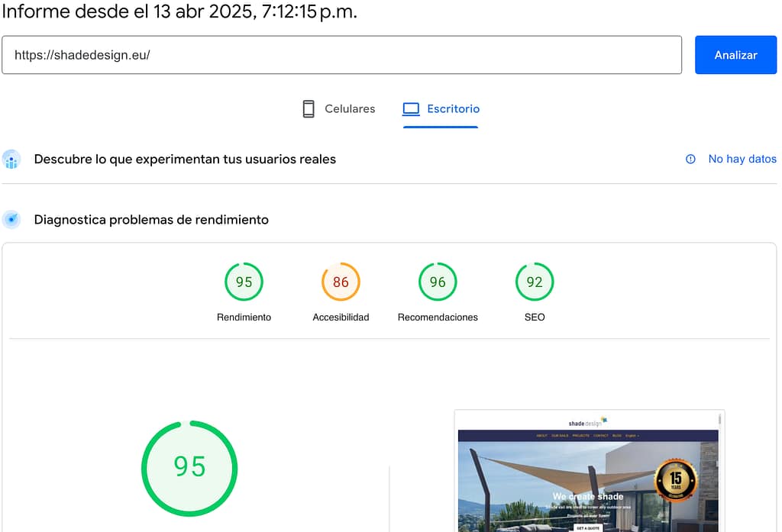The image size is (782, 532).
Task: Select the SEO score gauge 92
Action: [x=535, y=282]
